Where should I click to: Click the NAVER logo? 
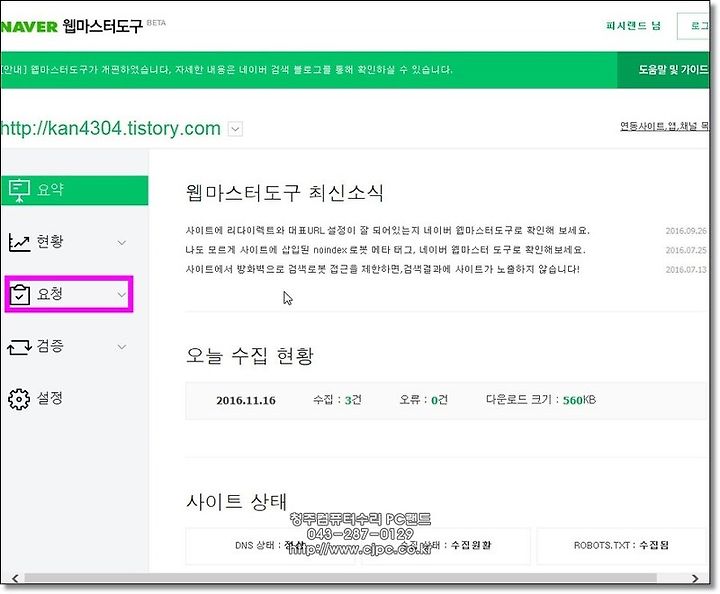click(x=29, y=27)
